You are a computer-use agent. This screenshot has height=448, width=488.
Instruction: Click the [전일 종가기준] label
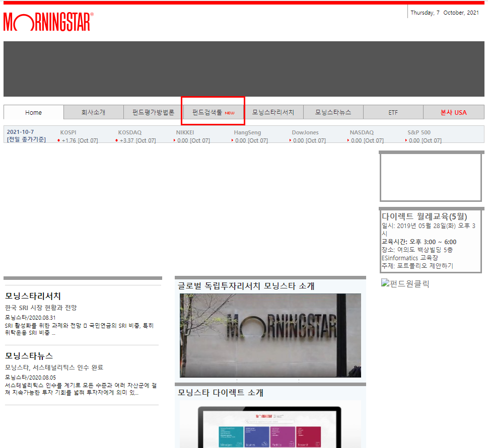point(27,139)
